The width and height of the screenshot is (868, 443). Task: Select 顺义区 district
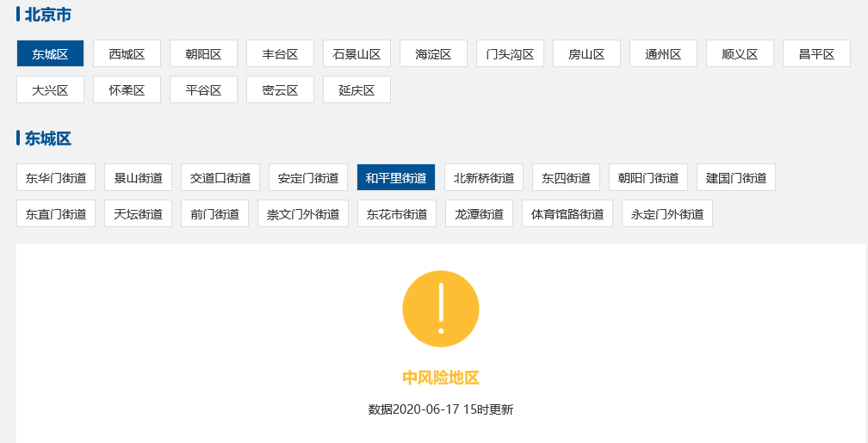tap(741, 53)
